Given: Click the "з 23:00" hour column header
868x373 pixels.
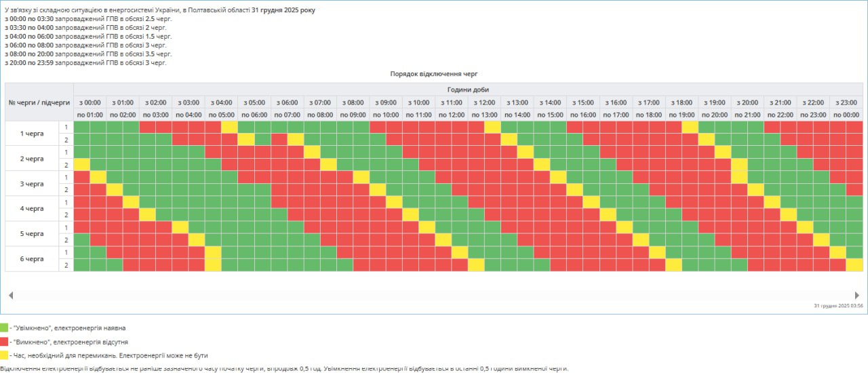Looking at the screenshot, I should coord(847,102).
